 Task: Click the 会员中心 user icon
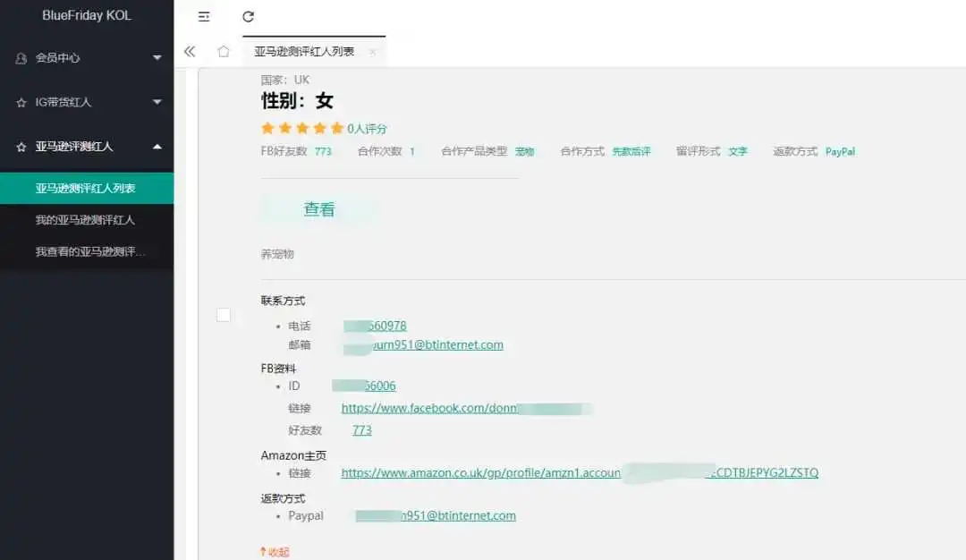click(x=21, y=58)
